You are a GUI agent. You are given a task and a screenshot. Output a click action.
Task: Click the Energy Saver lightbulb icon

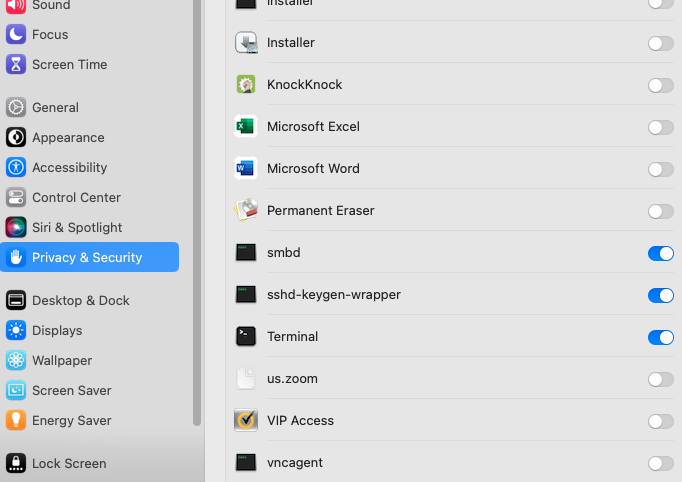point(16,421)
